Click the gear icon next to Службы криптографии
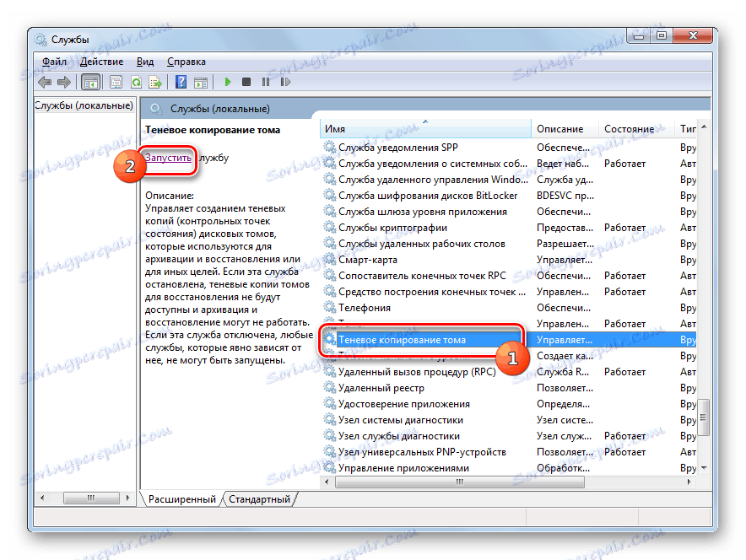 [x=330, y=227]
